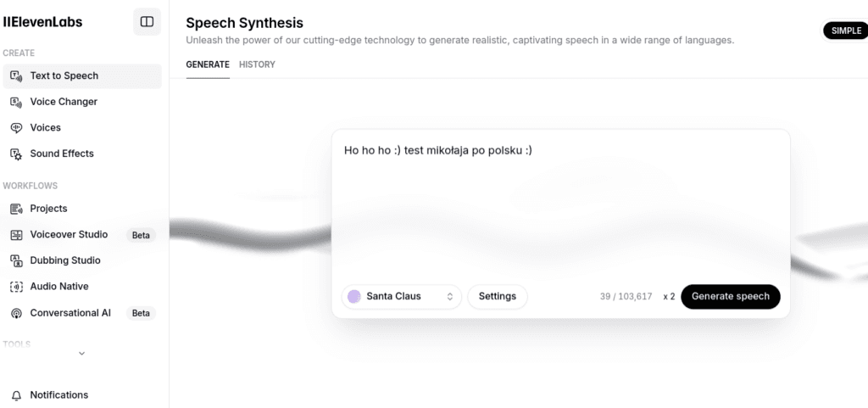
Task: Select the Sound Effects icon
Action: (16, 154)
